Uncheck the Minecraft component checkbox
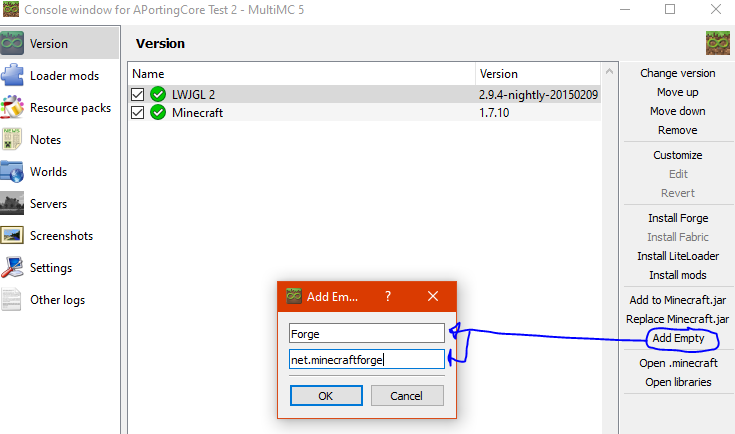This screenshot has width=735, height=434. [x=137, y=113]
